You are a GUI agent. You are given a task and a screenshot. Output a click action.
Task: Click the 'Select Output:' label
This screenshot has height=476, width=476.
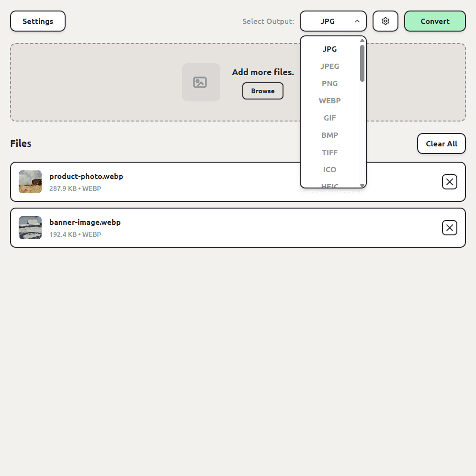[268, 22]
